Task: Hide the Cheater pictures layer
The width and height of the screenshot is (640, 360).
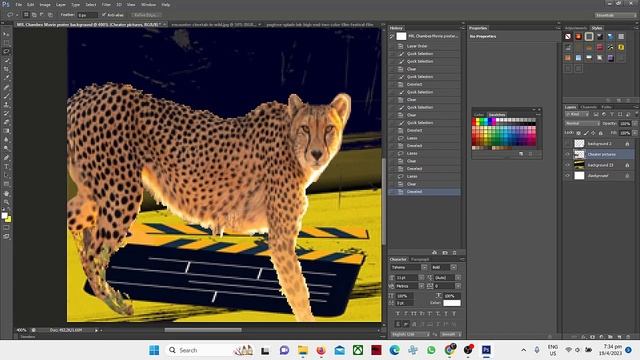Action: pyautogui.click(x=567, y=154)
